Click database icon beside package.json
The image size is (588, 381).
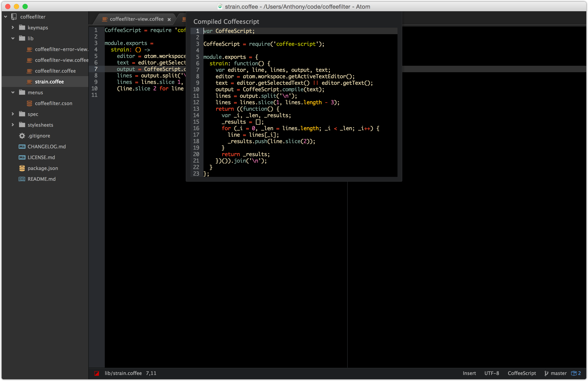22,168
